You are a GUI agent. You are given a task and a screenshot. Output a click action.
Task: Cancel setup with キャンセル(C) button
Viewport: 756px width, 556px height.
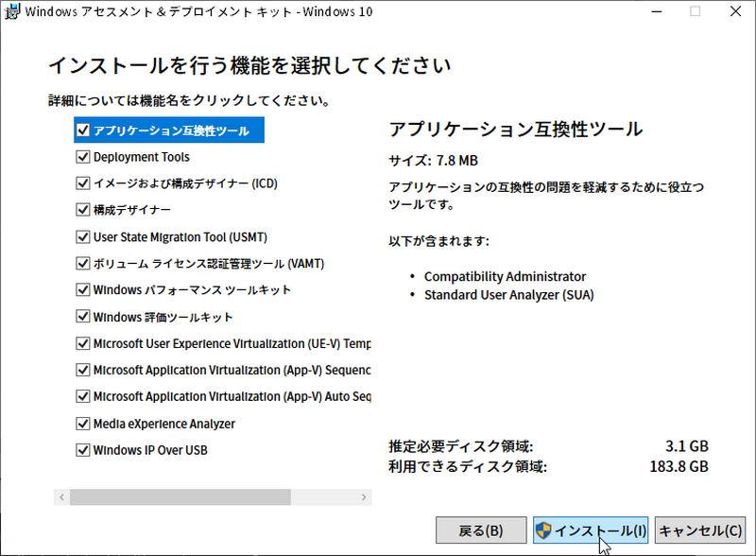coord(699,530)
